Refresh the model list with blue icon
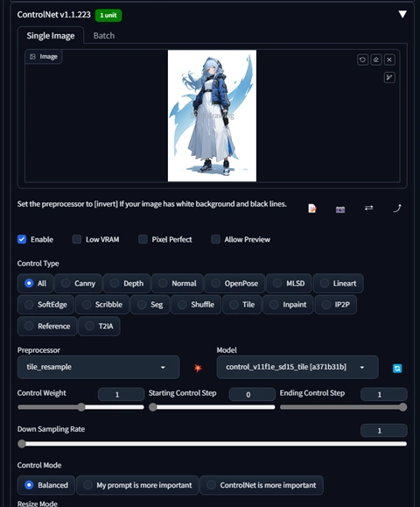Viewport: 420px width, 507px height. (397, 369)
